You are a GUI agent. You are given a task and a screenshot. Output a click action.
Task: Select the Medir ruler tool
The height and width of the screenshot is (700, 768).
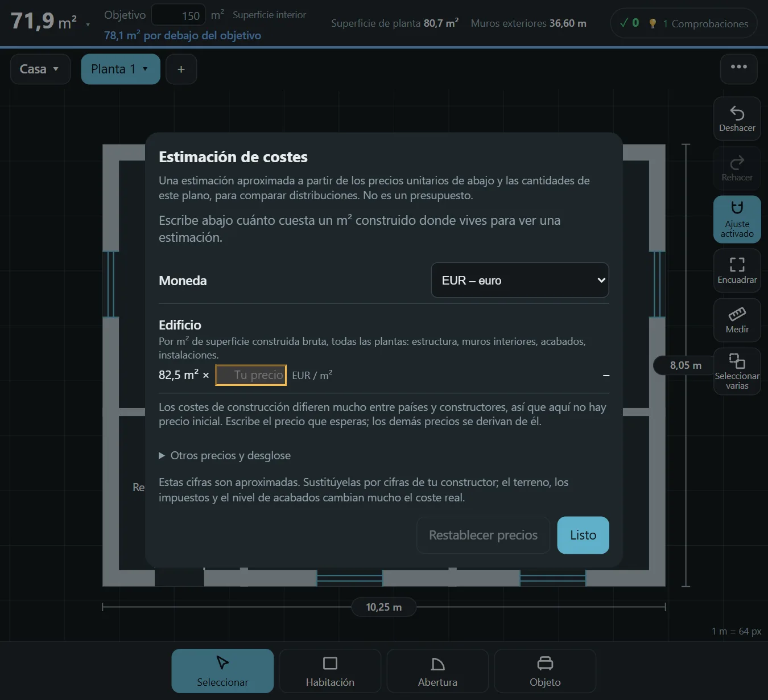click(x=737, y=320)
